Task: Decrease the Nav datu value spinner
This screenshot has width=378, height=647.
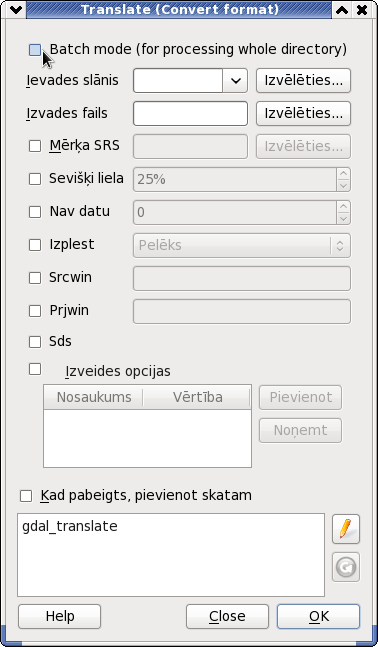Action: click(343, 218)
